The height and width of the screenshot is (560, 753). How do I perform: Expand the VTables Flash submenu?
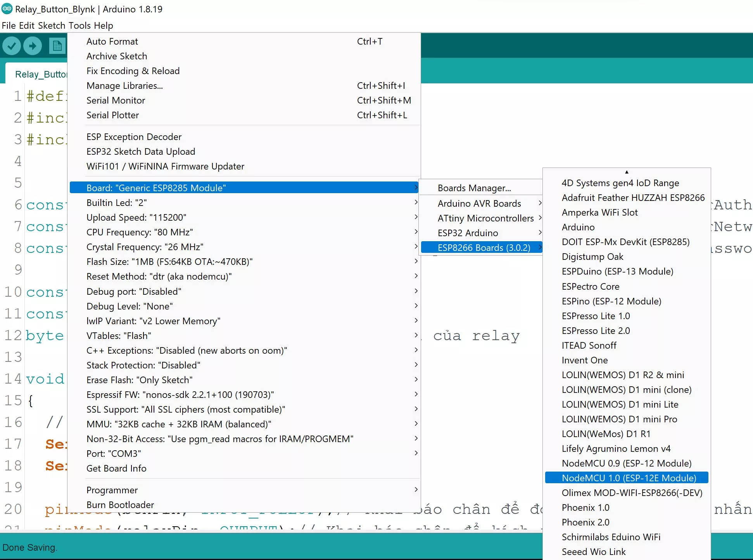pyautogui.click(x=244, y=336)
